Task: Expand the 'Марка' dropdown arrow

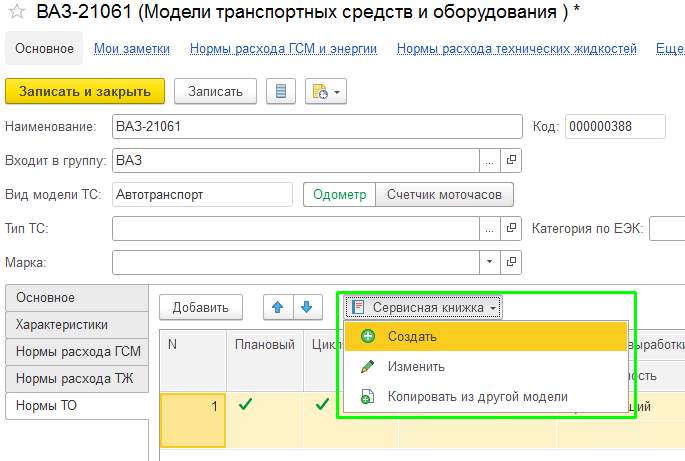Action: pos(490,262)
